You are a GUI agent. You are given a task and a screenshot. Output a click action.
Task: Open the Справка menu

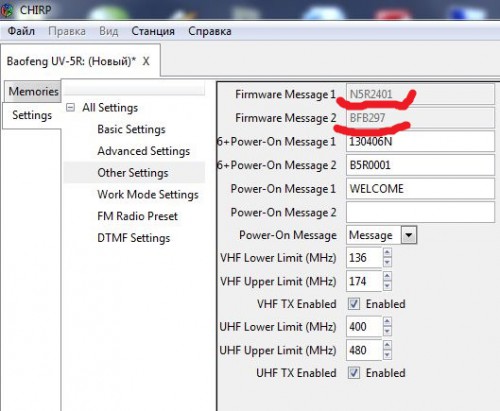click(x=210, y=31)
